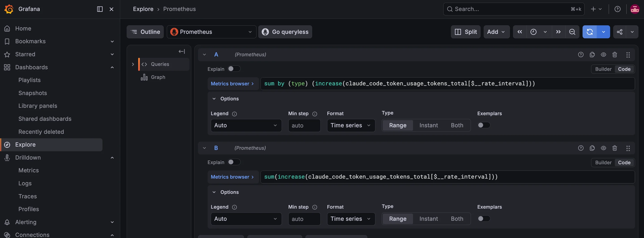Hide query A with eye icon
Screen dimensions: 644x238
(x=603, y=54)
